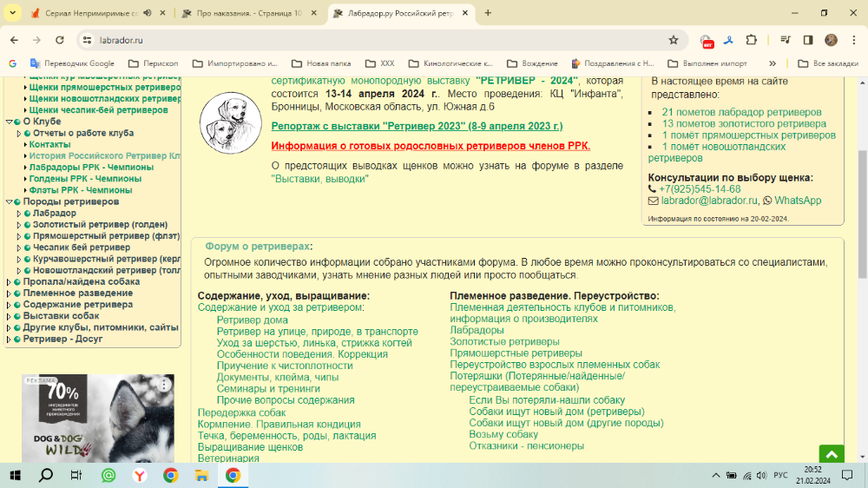This screenshot has width=868, height=488.
Task: Switch to the Про наказания tab
Action: pos(248,13)
